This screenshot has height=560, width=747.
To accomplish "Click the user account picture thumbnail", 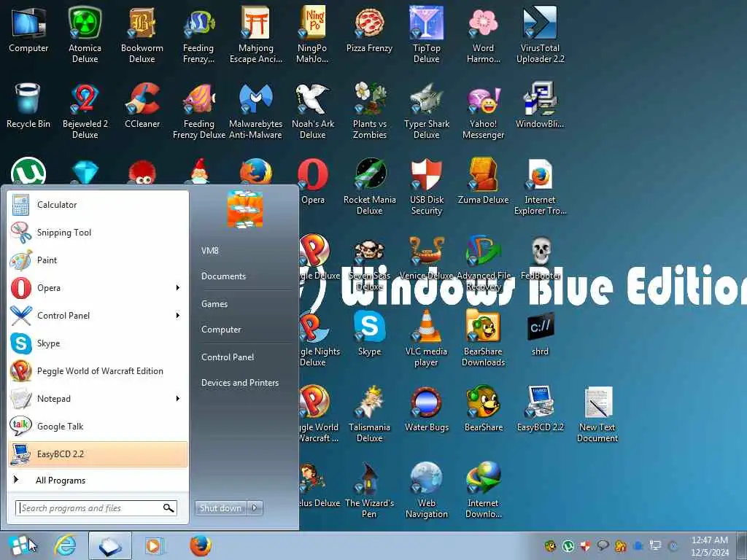I will tap(245, 209).
